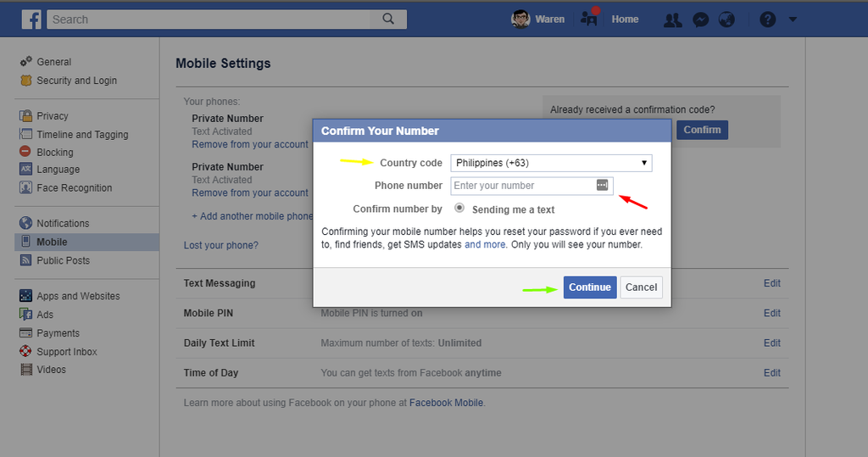
Task: Open the Country code dropdown
Action: pos(551,163)
